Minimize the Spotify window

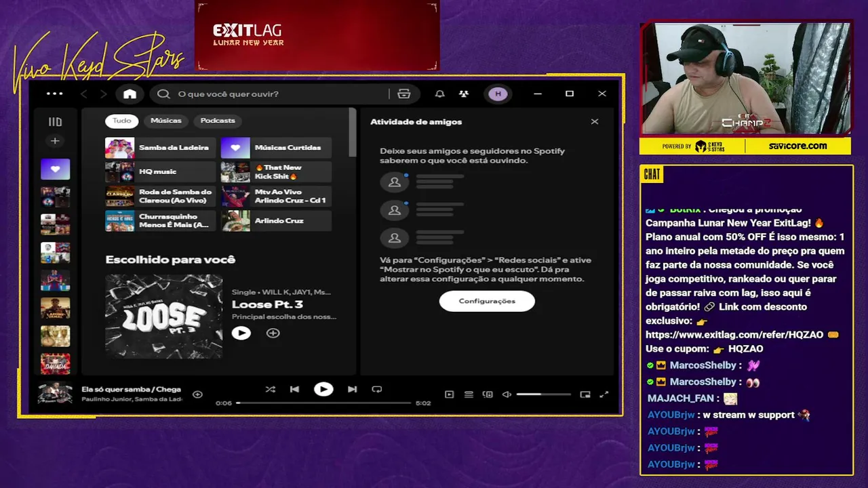coord(538,94)
